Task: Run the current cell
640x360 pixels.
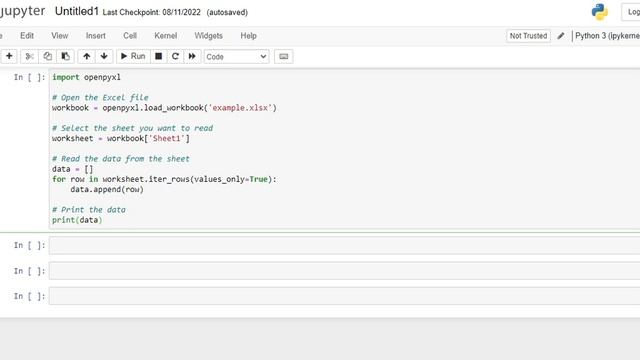Action: (133, 56)
